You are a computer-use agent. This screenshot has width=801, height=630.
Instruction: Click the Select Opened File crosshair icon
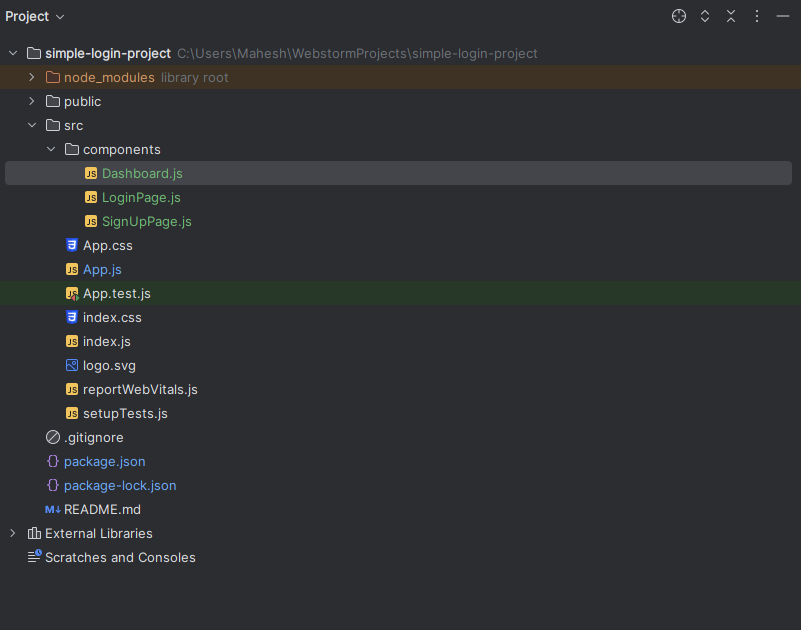click(x=679, y=16)
